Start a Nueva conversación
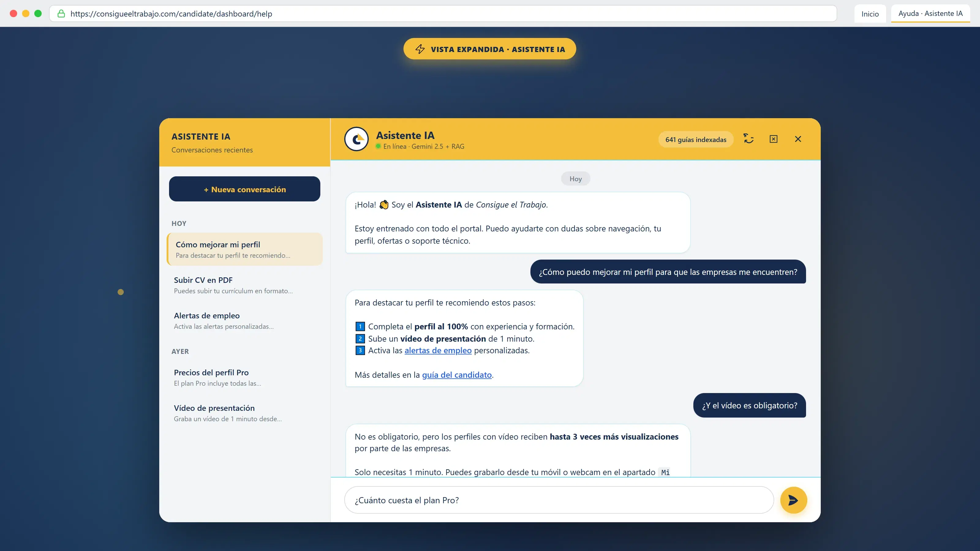The height and width of the screenshot is (551, 980). (x=245, y=189)
